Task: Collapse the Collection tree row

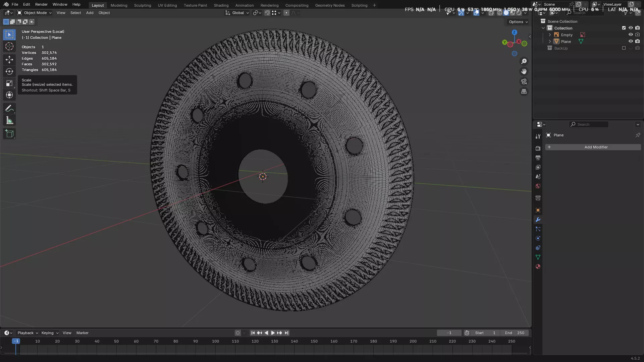Action: (x=543, y=28)
